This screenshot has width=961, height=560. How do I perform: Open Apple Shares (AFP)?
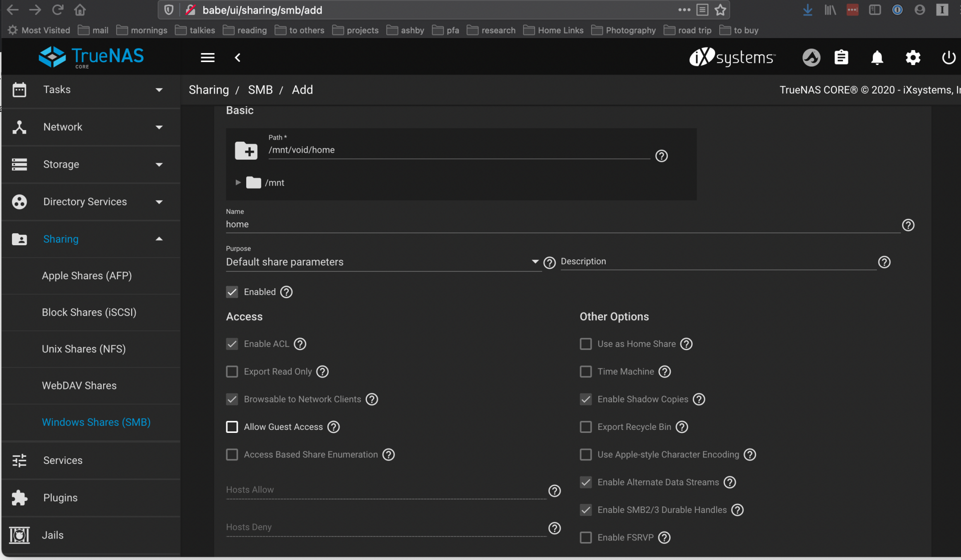point(91,276)
